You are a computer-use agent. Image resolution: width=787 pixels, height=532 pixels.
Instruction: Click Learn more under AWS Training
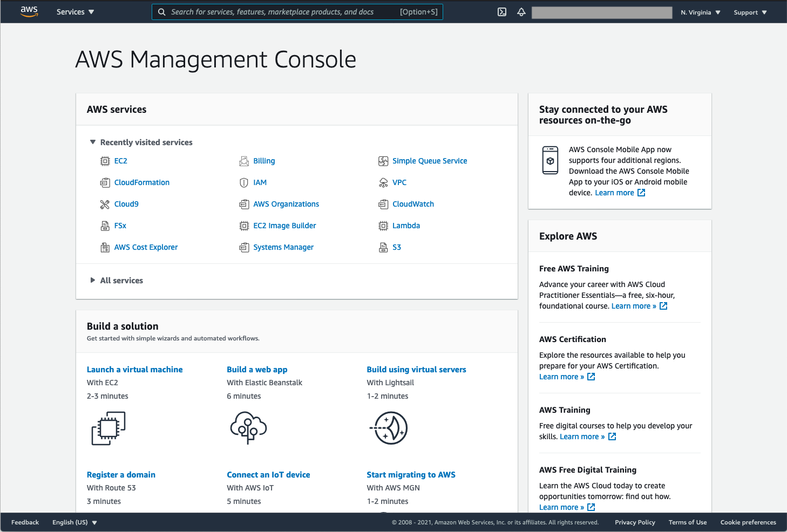point(587,436)
